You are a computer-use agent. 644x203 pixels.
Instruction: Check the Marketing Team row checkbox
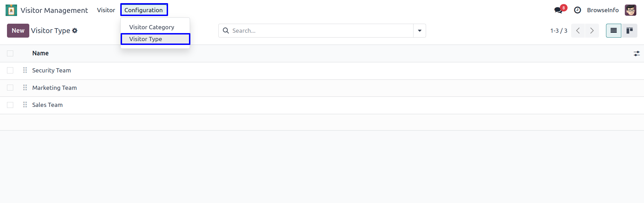10,88
